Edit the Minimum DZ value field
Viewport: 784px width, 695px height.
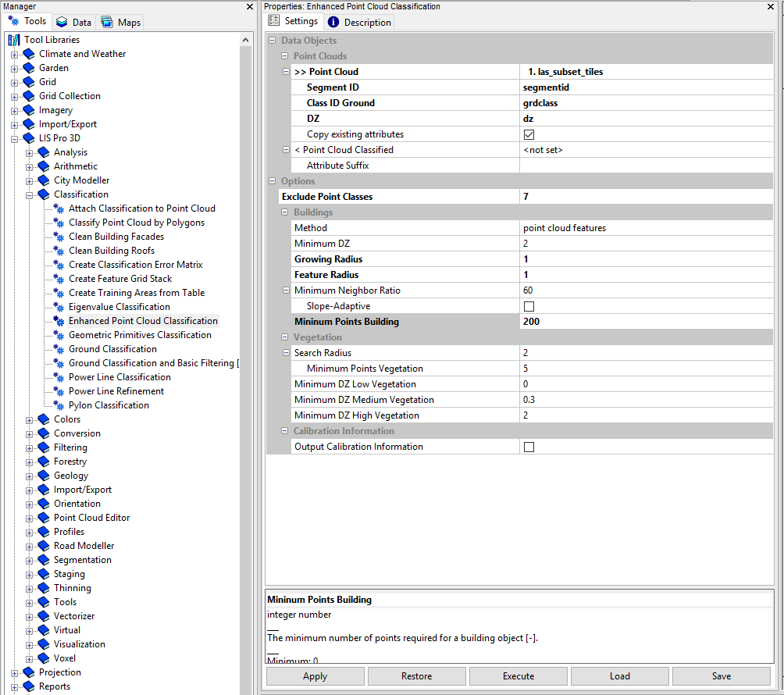point(646,244)
